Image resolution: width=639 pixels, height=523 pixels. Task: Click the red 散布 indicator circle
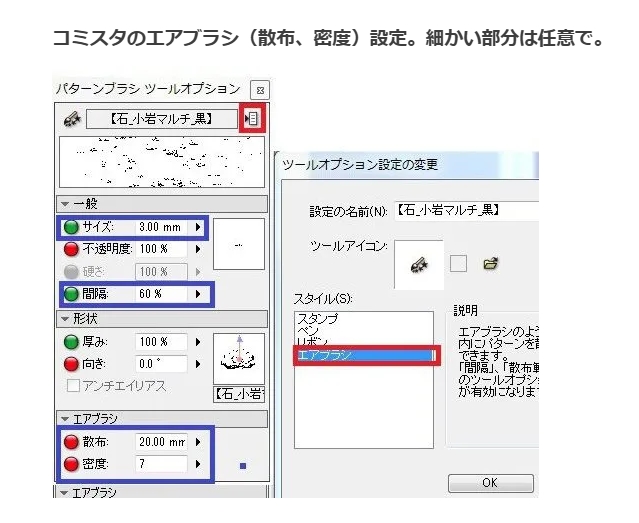71,442
